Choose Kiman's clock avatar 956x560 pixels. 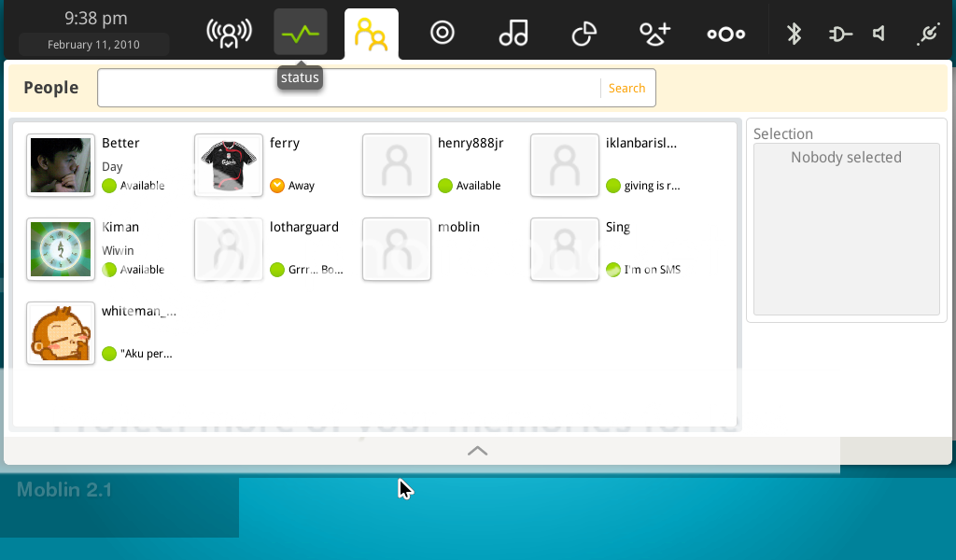tap(61, 249)
